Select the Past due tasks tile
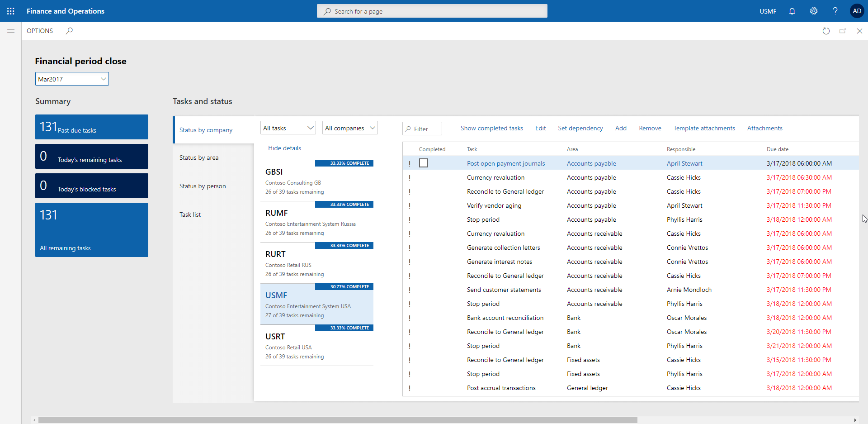Image resolution: width=868 pixels, height=424 pixels. tap(92, 127)
